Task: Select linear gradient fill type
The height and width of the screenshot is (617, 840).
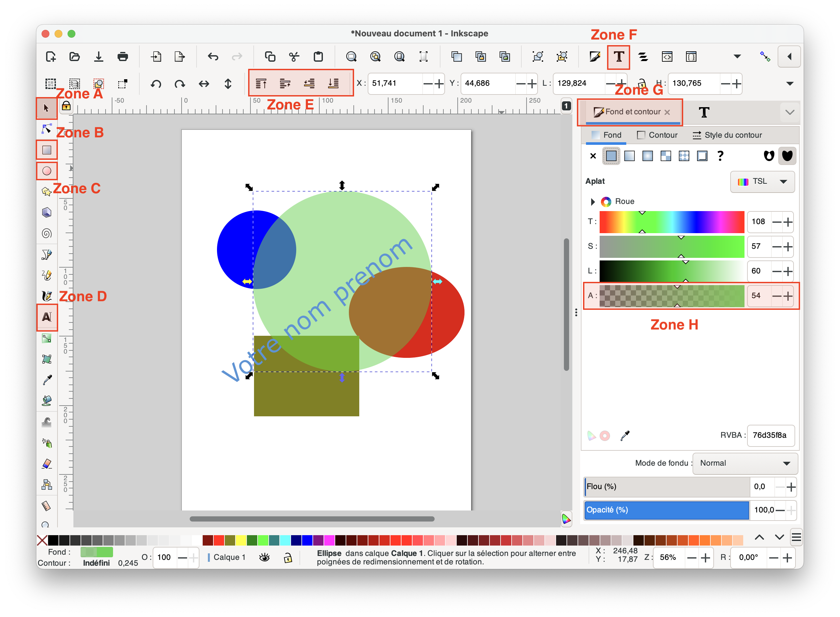Action: click(x=629, y=156)
